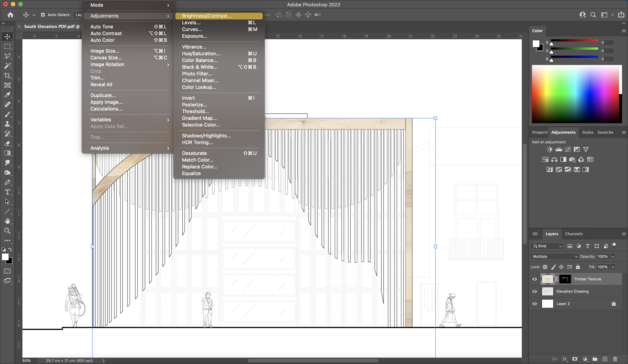
Task: Toggle lock image pixels brush icon
Action: [x=553, y=267]
